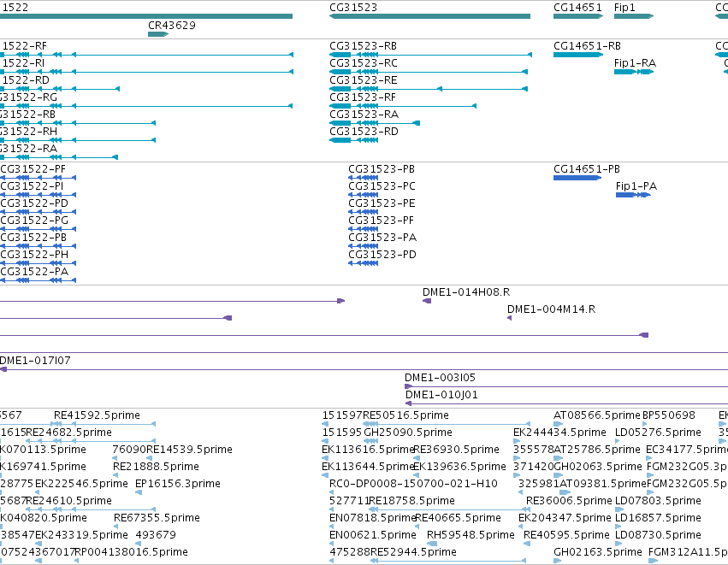Image resolution: width=728 pixels, height=565 pixels.
Task: Click protein CG31522-PG label
Action: [34, 221]
